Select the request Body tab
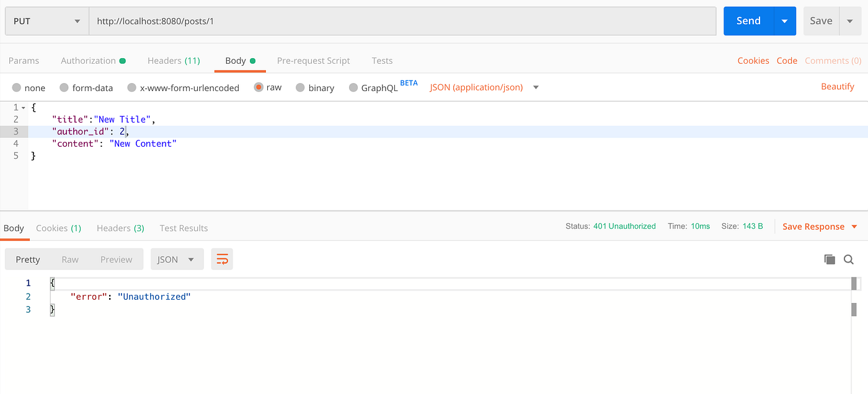Screen dimensions: 868x394 (x=240, y=61)
